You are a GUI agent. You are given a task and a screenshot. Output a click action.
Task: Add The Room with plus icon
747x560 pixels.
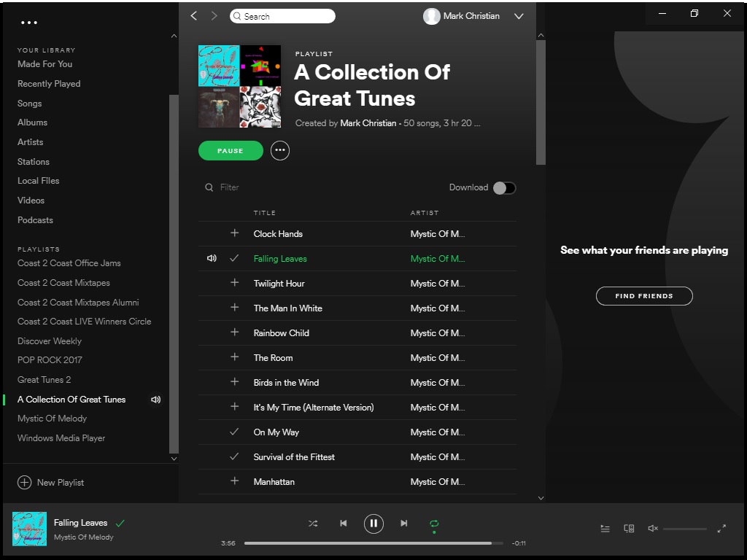coord(234,357)
